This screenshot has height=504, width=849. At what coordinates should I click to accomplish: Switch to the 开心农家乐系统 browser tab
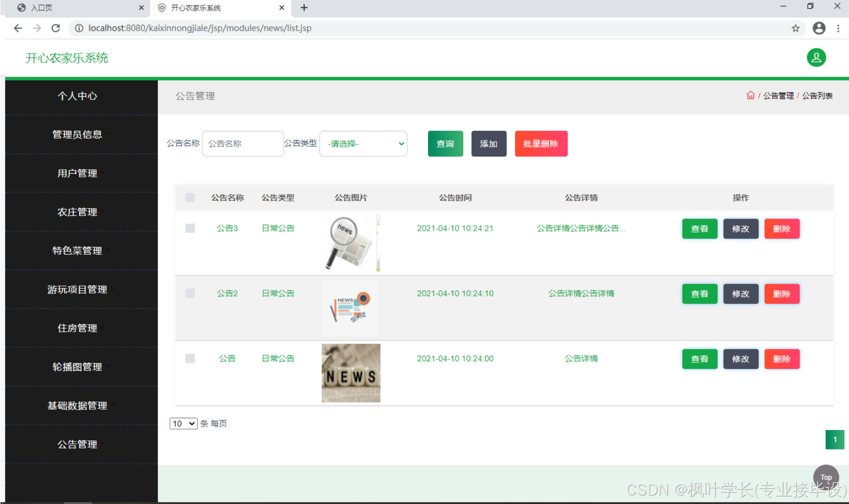(221, 8)
